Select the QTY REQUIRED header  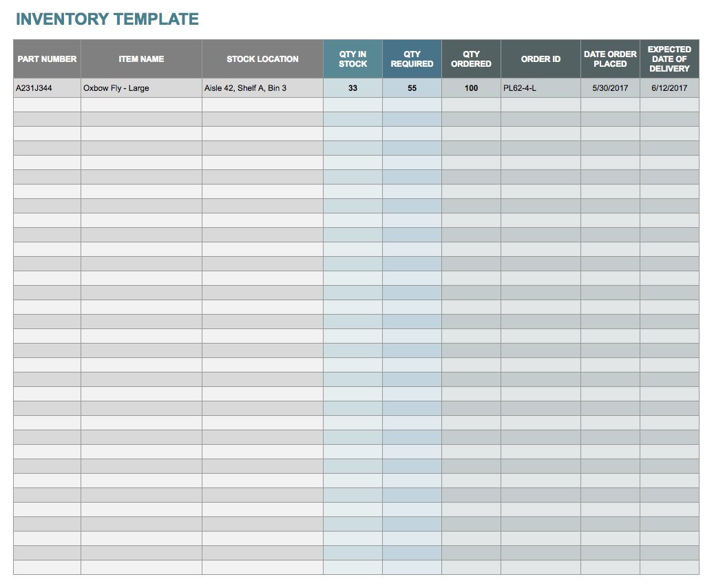(412, 59)
